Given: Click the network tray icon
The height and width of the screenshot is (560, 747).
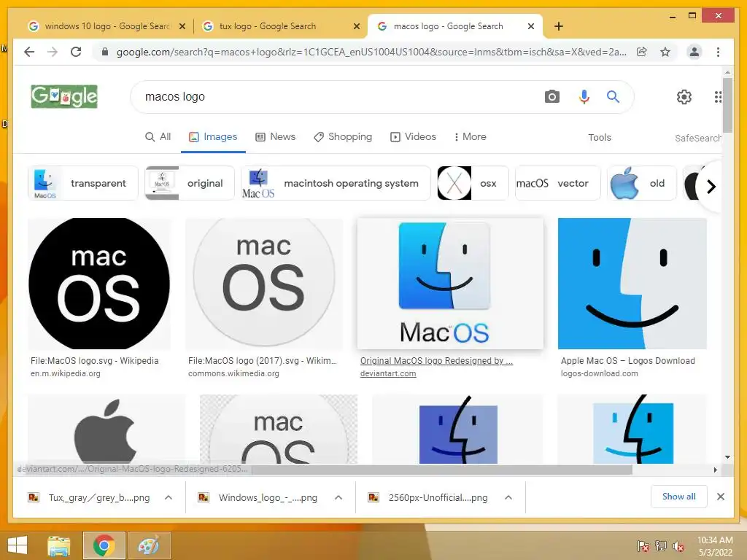Looking at the screenshot, I should click(660, 545).
